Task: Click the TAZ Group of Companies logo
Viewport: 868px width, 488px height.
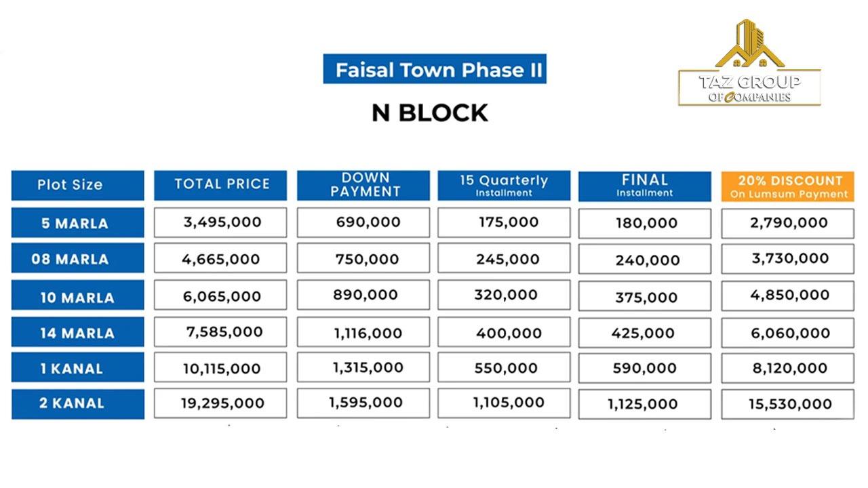Action: coord(749,64)
